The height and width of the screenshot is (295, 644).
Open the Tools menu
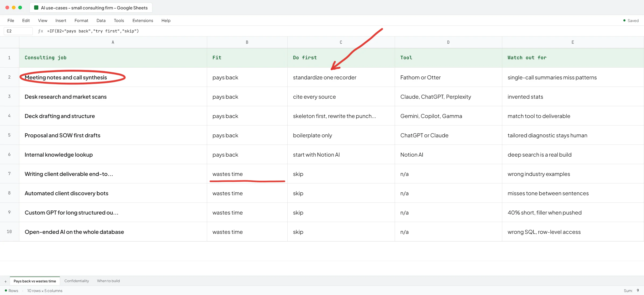119,21
